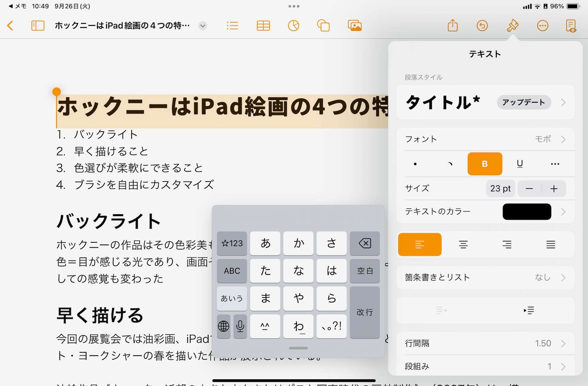The width and height of the screenshot is (588, 386).
Task: Increase font size with plus stepper
Action: coord(554,189)
